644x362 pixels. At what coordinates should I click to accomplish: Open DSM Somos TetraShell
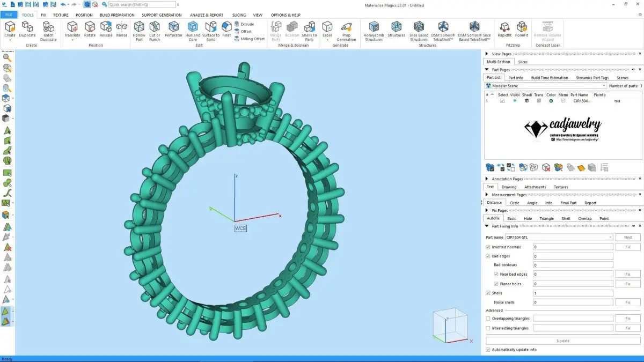(x=443, y=31)
